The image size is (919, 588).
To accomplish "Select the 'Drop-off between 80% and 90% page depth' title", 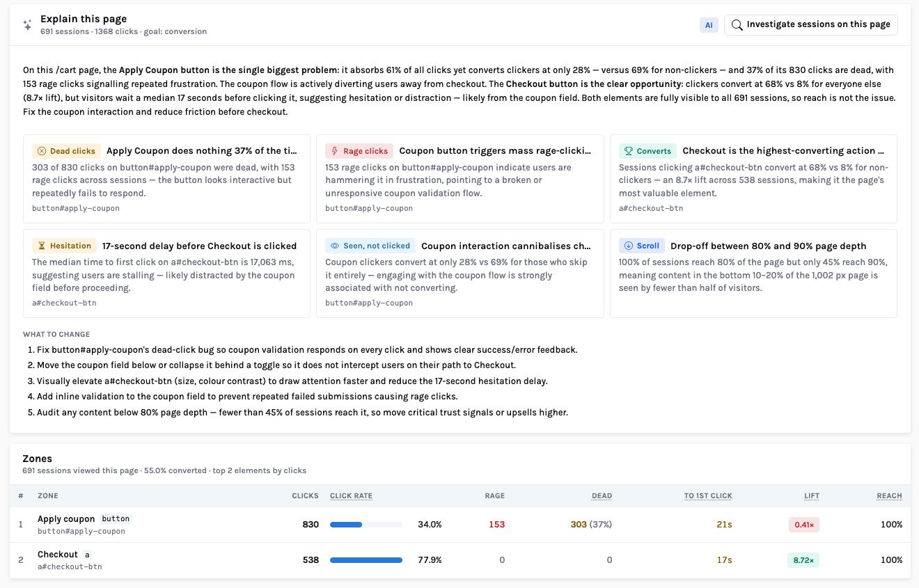I will tap(768, 246).
